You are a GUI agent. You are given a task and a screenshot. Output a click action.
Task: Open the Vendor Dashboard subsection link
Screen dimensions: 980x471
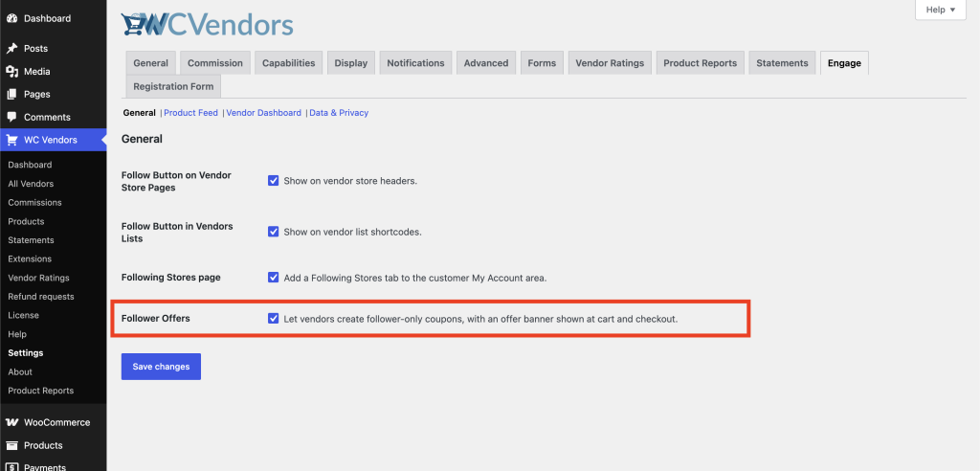[x=264, y=113]
